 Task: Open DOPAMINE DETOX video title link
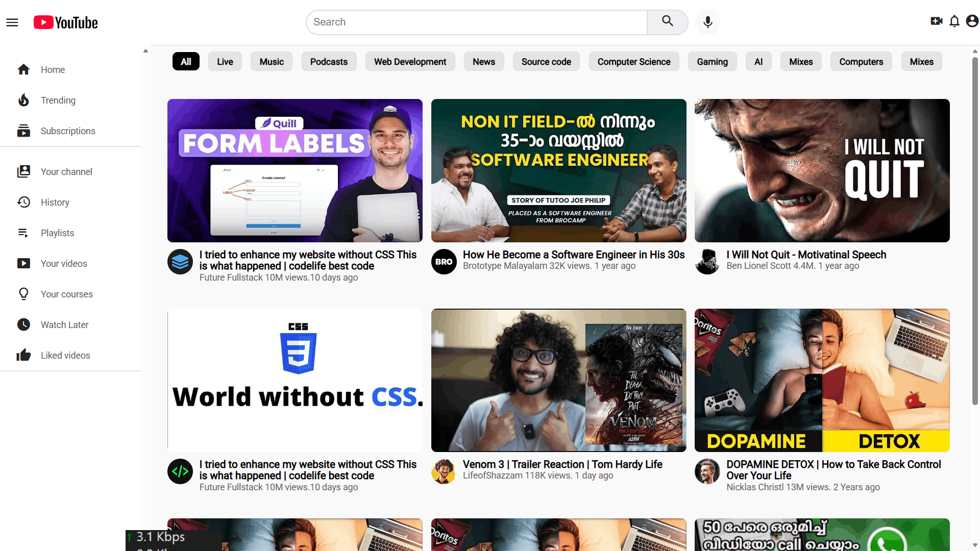pos(834,470)
